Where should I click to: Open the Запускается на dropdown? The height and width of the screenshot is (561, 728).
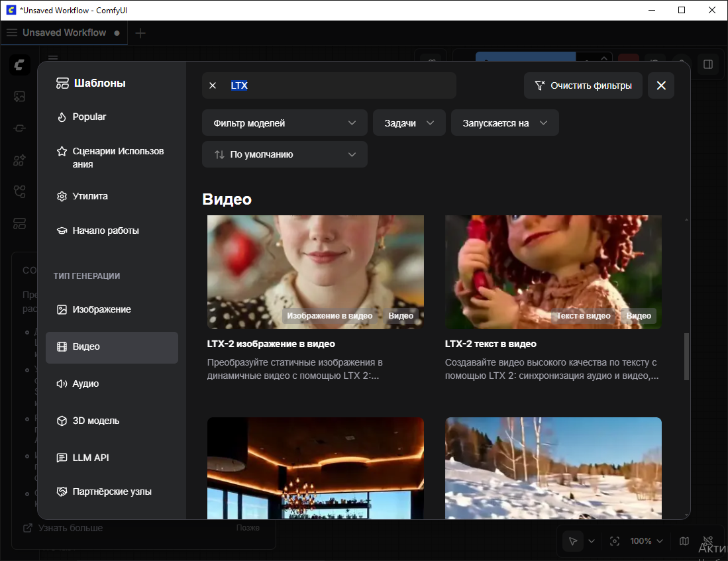tap(505, 123)
